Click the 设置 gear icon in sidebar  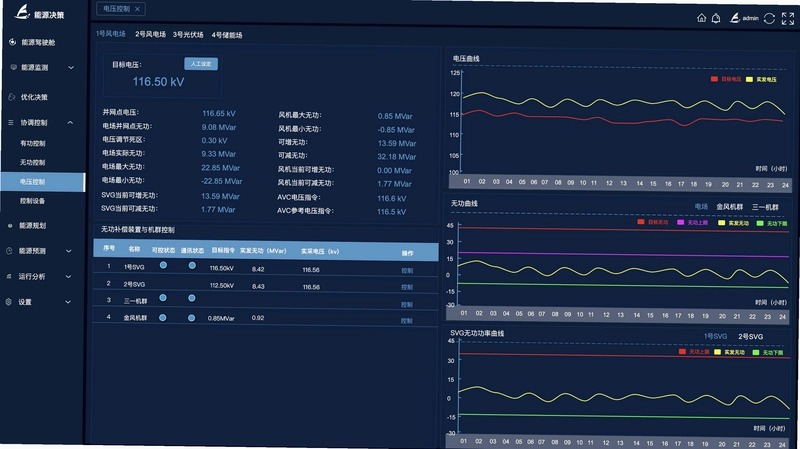pyautogui.click(x=9, y=302)
